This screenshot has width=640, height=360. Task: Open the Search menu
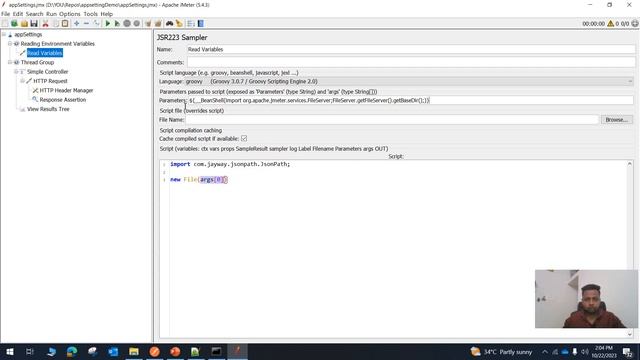pyautogui.click(x=34, y=14)
